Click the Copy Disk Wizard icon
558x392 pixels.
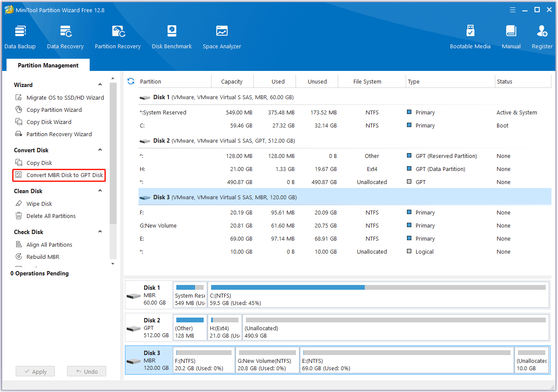[x=19, y=122]
